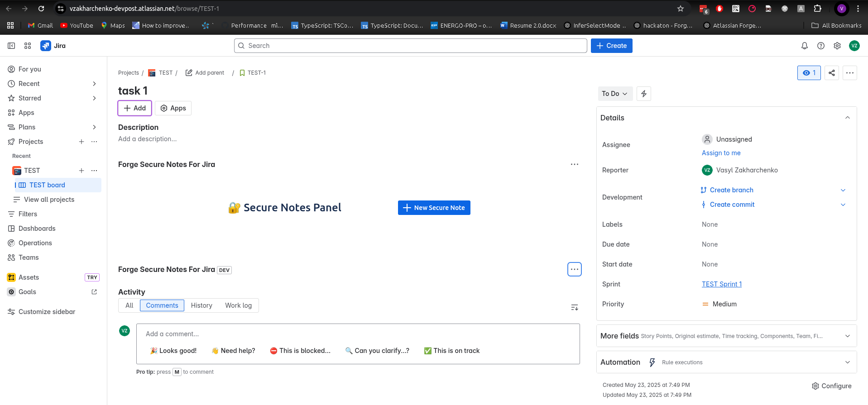
Task: Expand the Create commit dropdown chevron
Action: pyautogui.click(x=843, y=205)
